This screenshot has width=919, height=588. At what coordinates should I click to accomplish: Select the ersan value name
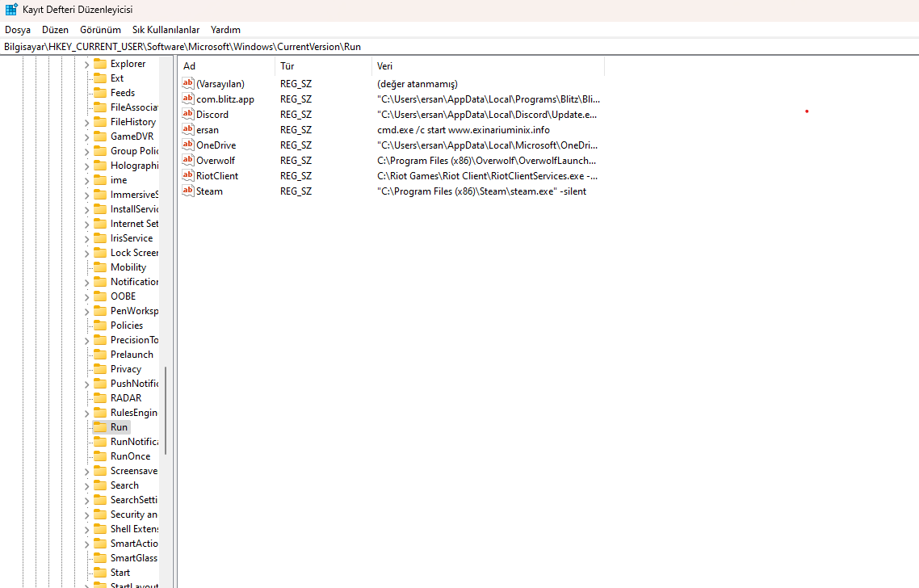pyautogui.click(x=208, y=130)
